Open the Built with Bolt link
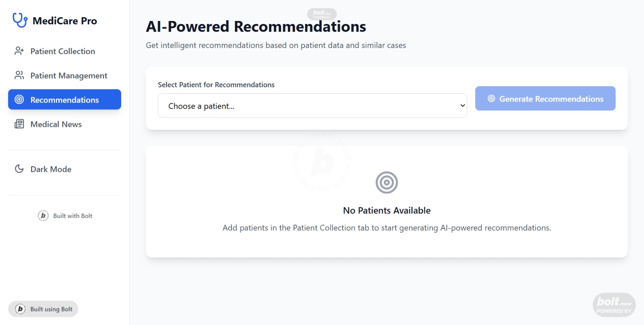Image resolution: width=644 pixels, height=325 pixels. pyautogui.click(x=65, y=216)
